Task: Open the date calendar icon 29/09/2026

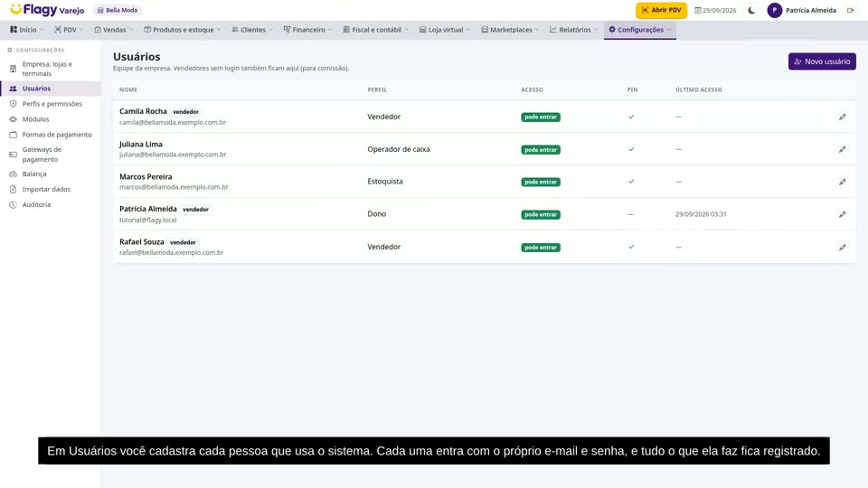Action: tap(698, 11)
